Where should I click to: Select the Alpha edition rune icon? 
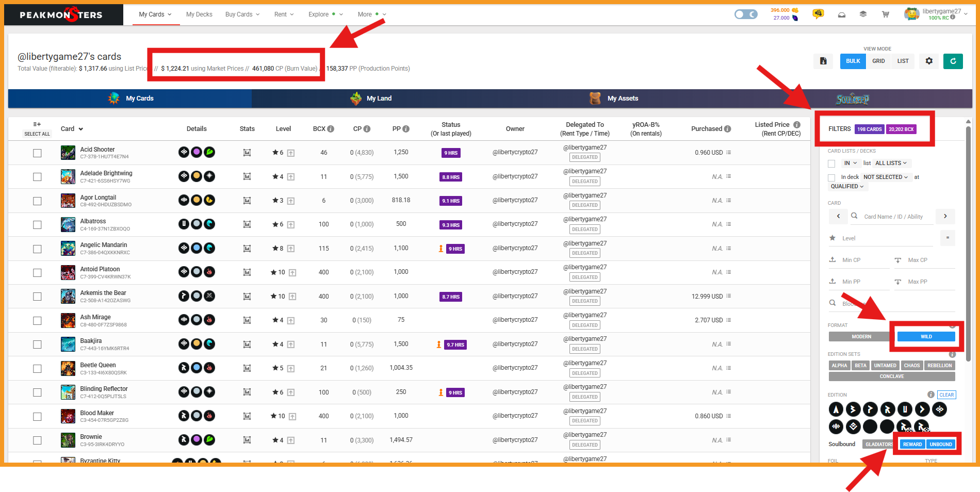tap(836, 409)
